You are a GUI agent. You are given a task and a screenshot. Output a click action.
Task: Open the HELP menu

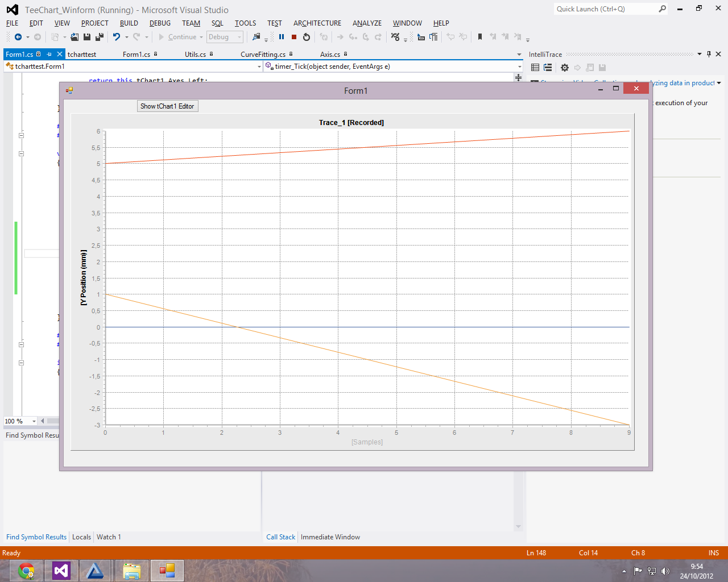[441, 23]
